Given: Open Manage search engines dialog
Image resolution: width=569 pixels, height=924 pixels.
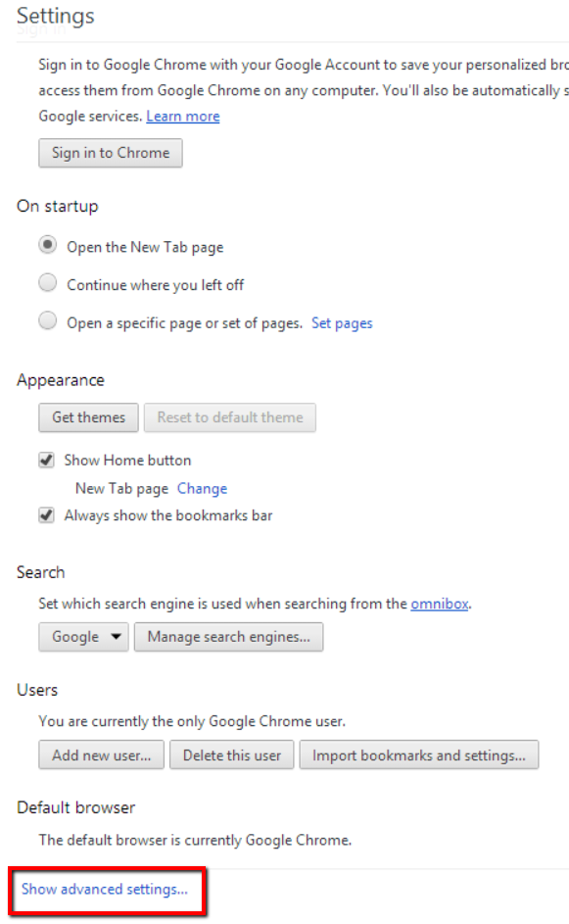Looking at the screenshot, I should pyautogui.click(x=228, y=637).
